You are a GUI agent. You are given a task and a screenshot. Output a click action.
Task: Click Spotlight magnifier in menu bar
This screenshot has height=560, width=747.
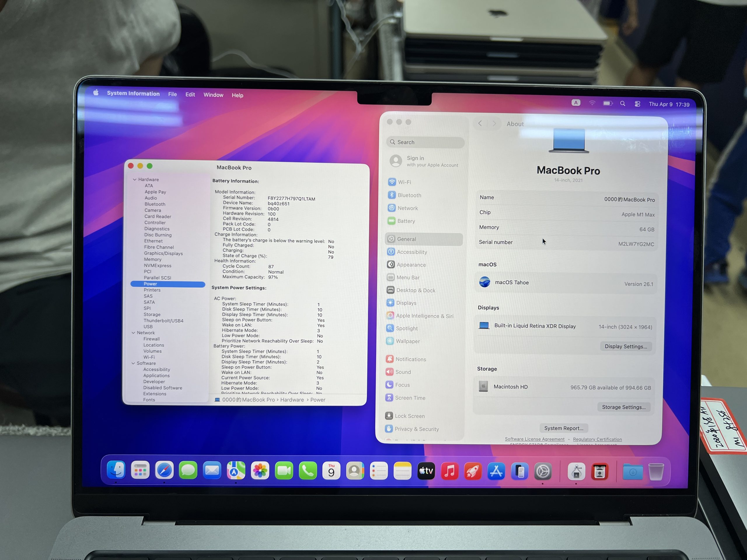622,104
